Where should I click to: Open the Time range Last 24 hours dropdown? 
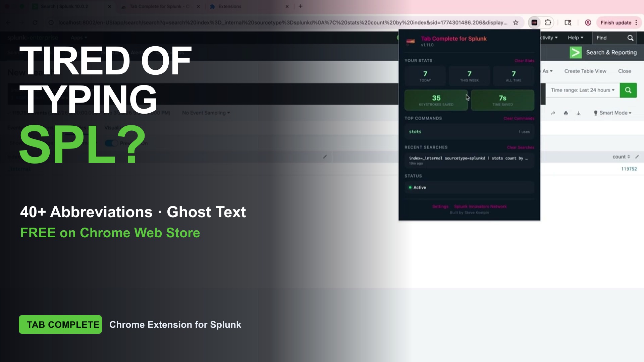pos(583,90)
